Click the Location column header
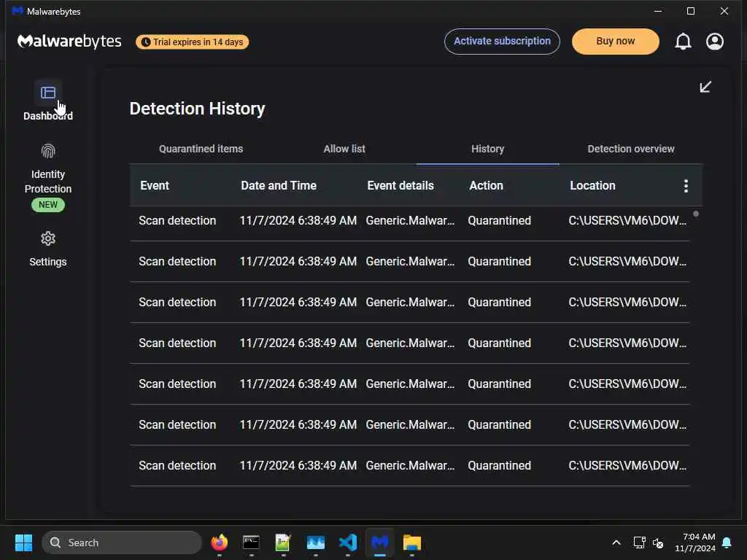The width and height of the screenshot is (747, 560). pos(592,186)
